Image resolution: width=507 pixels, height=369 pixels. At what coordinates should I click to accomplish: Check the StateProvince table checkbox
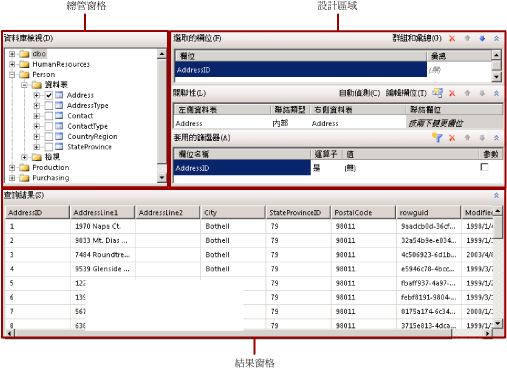pos(49,147)
